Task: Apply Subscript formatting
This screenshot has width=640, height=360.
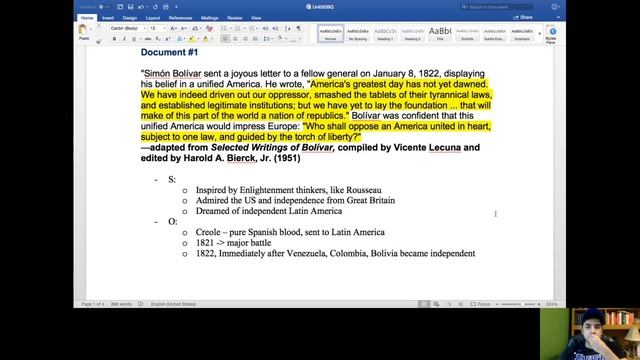Action: point(158,39)
